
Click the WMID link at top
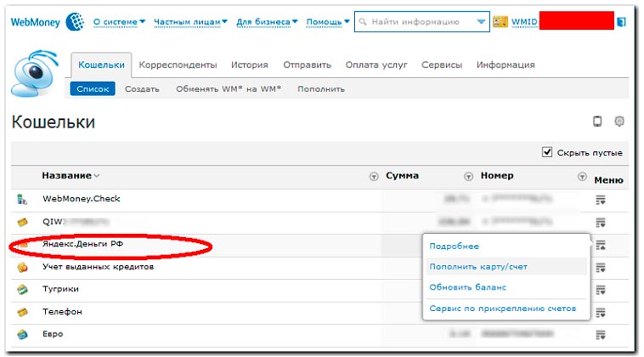tap(524, 22)
